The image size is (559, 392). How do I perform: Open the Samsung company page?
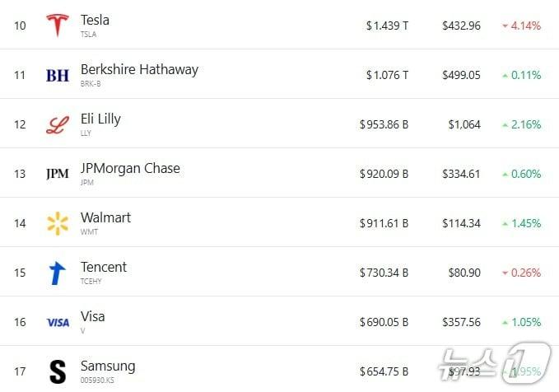click(x=108, y=366)
